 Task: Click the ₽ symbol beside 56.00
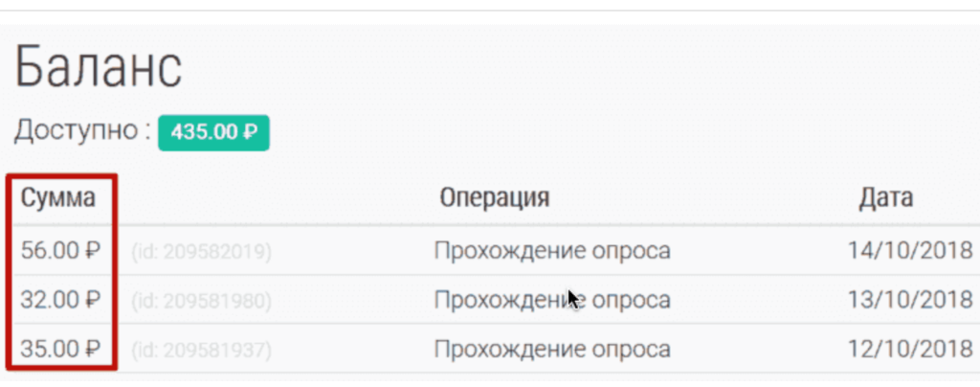(x=93, y=251)
